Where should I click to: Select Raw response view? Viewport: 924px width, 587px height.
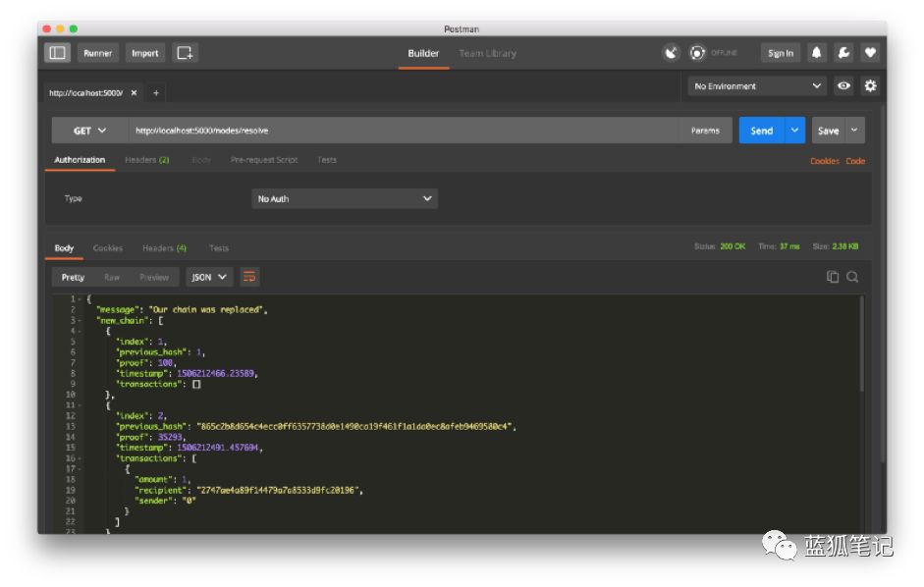click(x=112, y=277)
